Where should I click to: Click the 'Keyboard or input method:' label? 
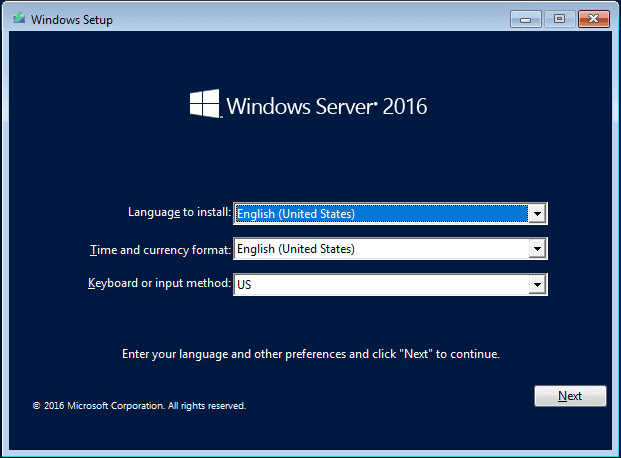[159, 283]
